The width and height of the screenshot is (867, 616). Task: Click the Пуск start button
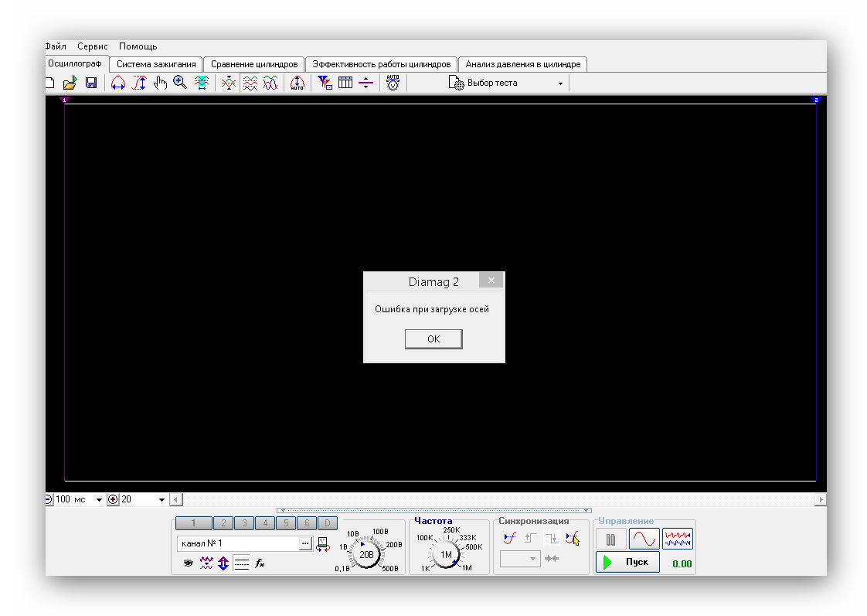tap(627, 562)
